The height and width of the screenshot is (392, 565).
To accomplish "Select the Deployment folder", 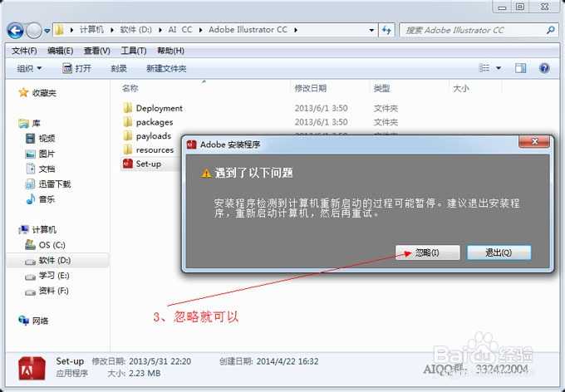I will pyautogui.click(x=152, y=108).
